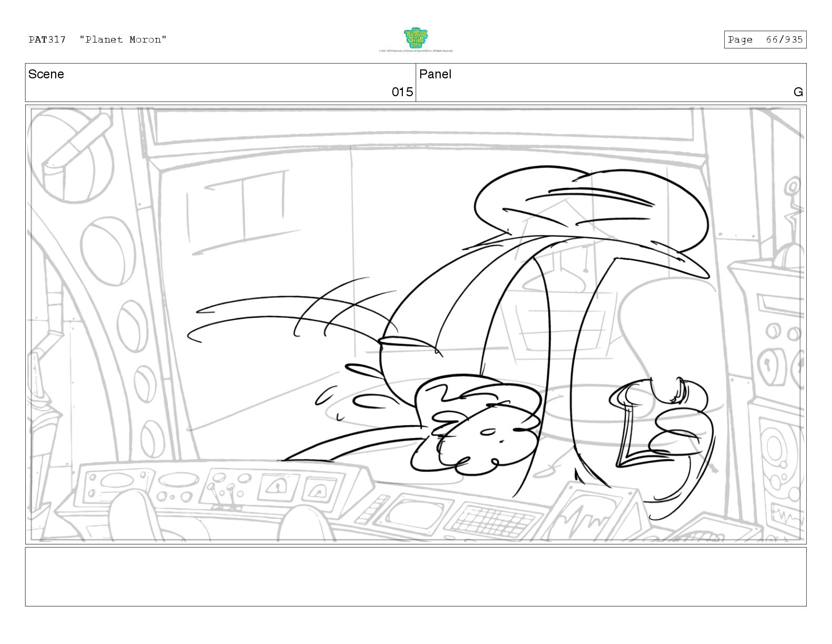Click the 'Page 66/935' box
The height and width of the screenshot is (644, 832).
point(765,39)
